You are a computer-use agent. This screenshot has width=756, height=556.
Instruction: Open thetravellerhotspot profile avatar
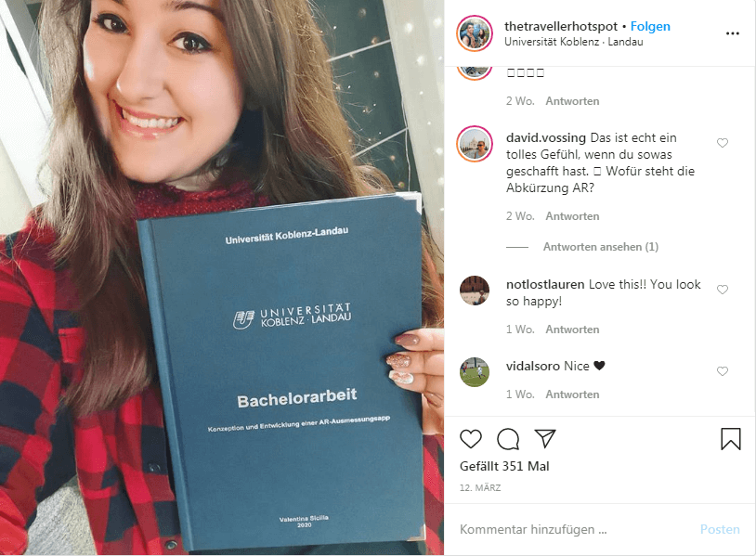475,33
